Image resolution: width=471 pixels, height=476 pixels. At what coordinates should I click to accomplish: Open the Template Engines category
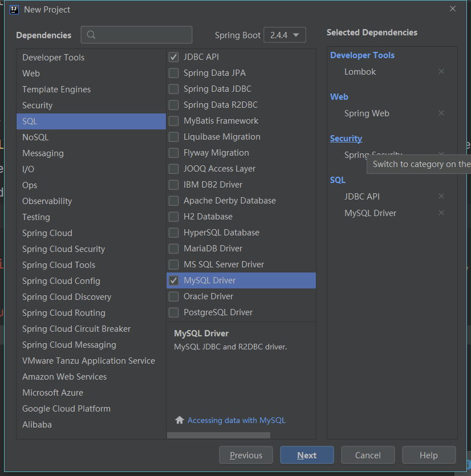click(x=91, y=89)
